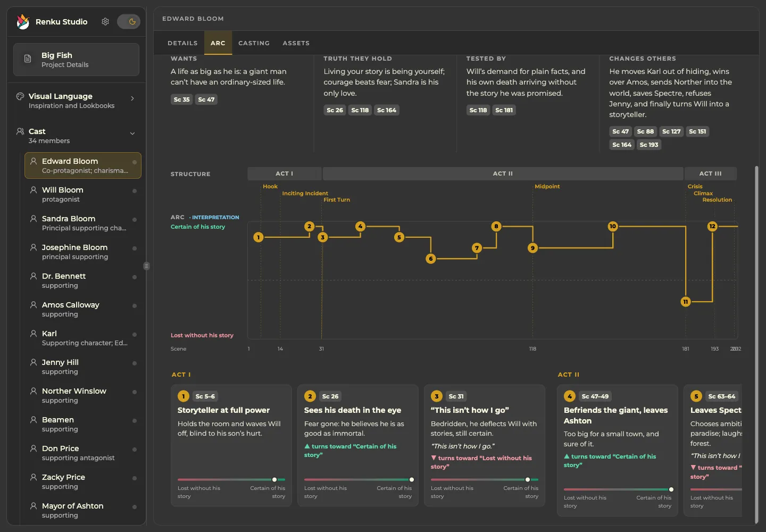This screenshot has width=766, height=532.
Task: Toggle the dark mode switch
Action: click(129, 22)
